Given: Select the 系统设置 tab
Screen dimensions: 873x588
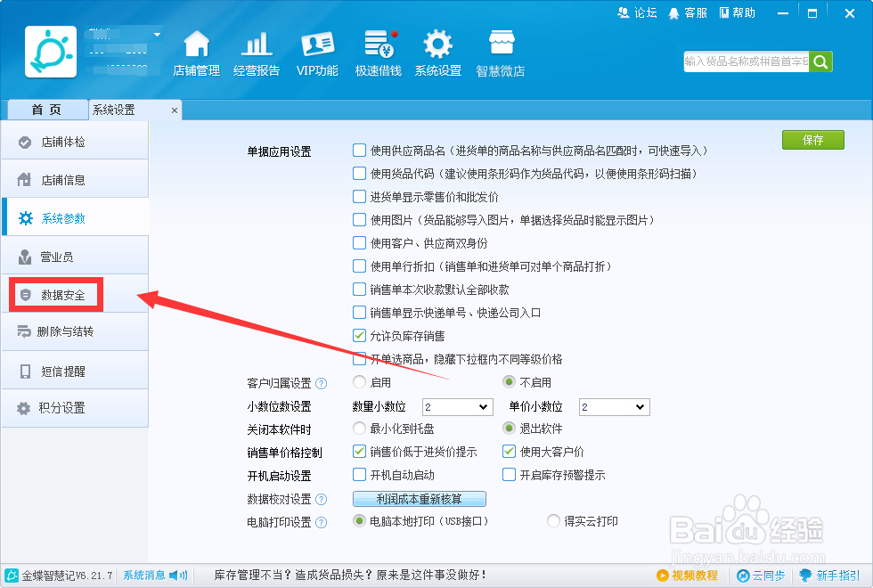Looking at the screenshot, I should coord(135,110).
